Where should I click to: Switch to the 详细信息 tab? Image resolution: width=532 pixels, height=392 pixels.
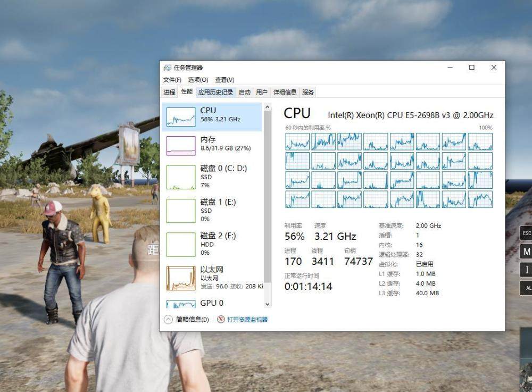(285, 92)
